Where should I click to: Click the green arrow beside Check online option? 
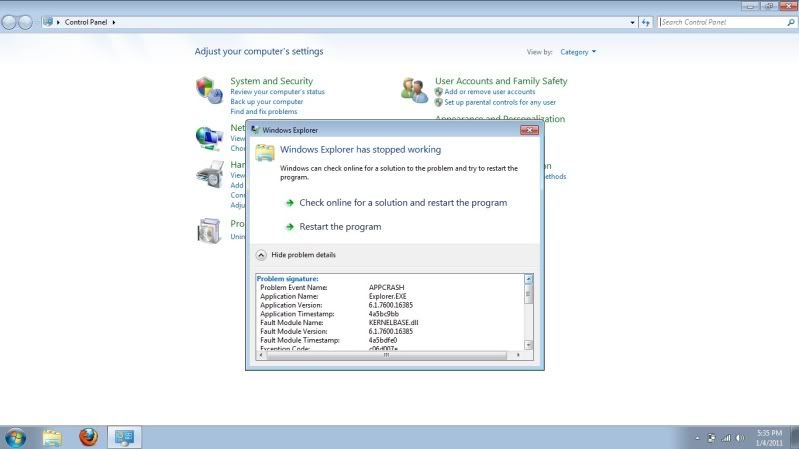290,203
